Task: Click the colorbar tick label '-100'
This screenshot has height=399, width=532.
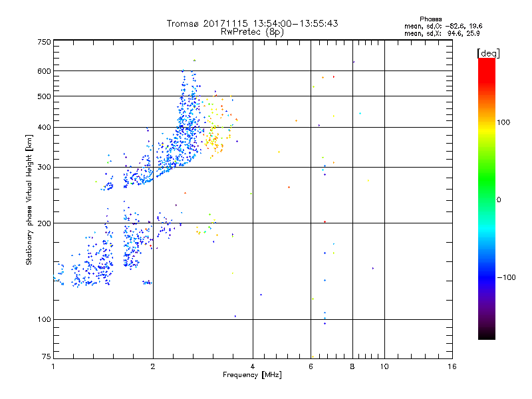Action: tap(506, 277)
